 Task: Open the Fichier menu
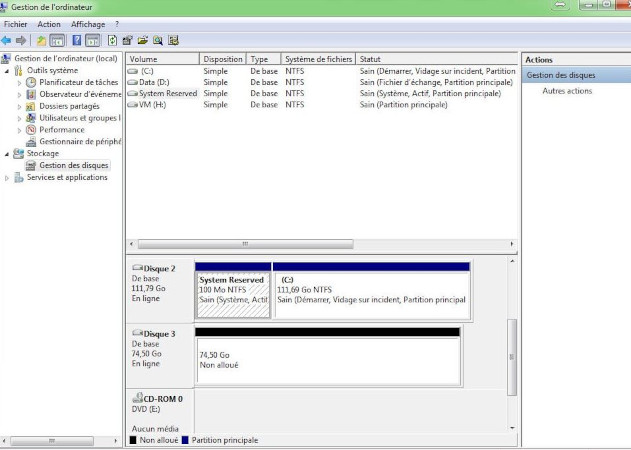16,24
